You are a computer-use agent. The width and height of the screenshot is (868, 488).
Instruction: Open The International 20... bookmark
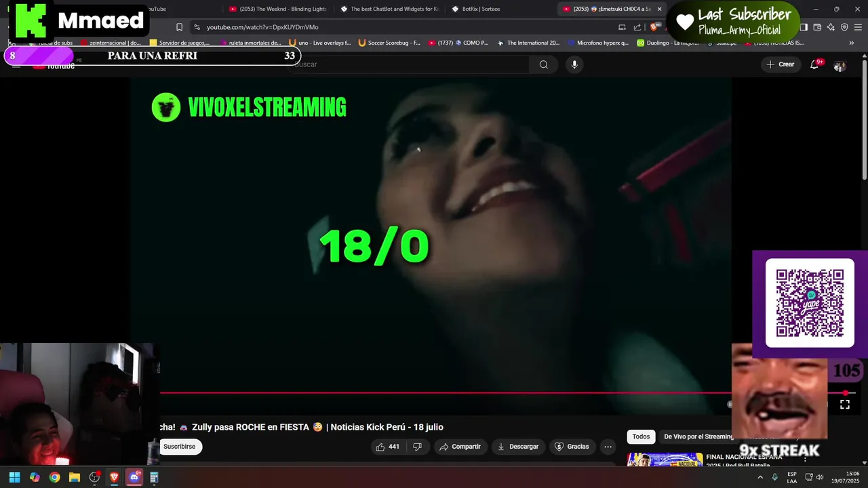click(x=528, y=43)
